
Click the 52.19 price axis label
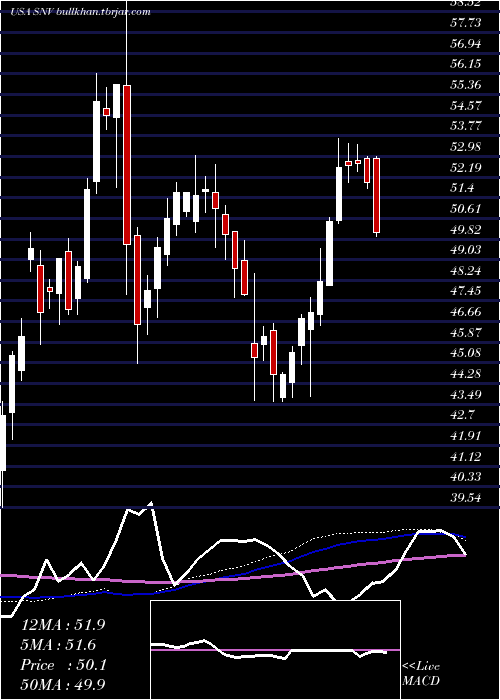465,167
